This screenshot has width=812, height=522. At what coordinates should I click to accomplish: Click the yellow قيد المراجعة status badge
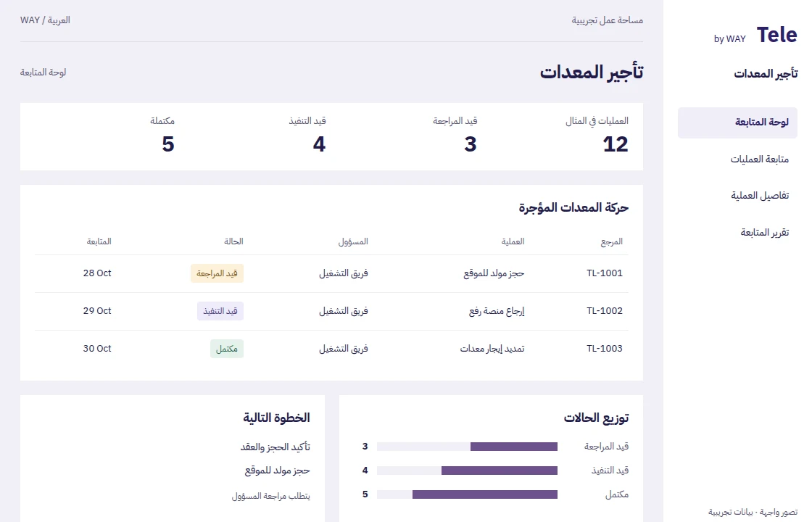(217, 273)
